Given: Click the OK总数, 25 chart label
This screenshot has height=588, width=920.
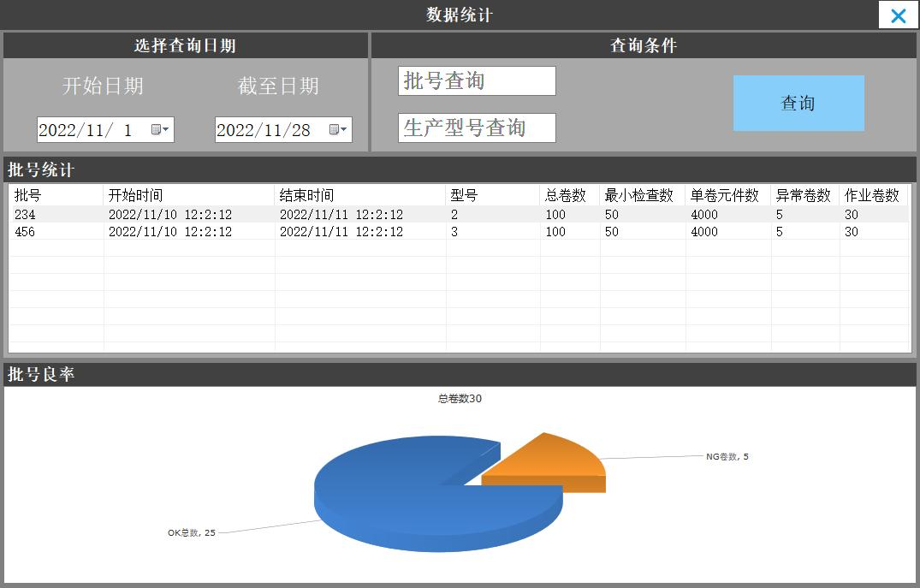Looking at the screenshot, I should tap(192, 533).
